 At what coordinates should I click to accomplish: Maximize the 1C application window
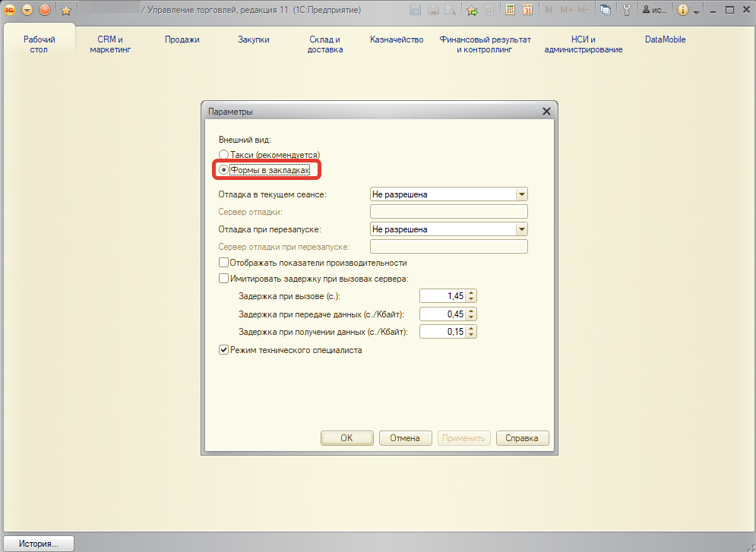pos(730,10)
